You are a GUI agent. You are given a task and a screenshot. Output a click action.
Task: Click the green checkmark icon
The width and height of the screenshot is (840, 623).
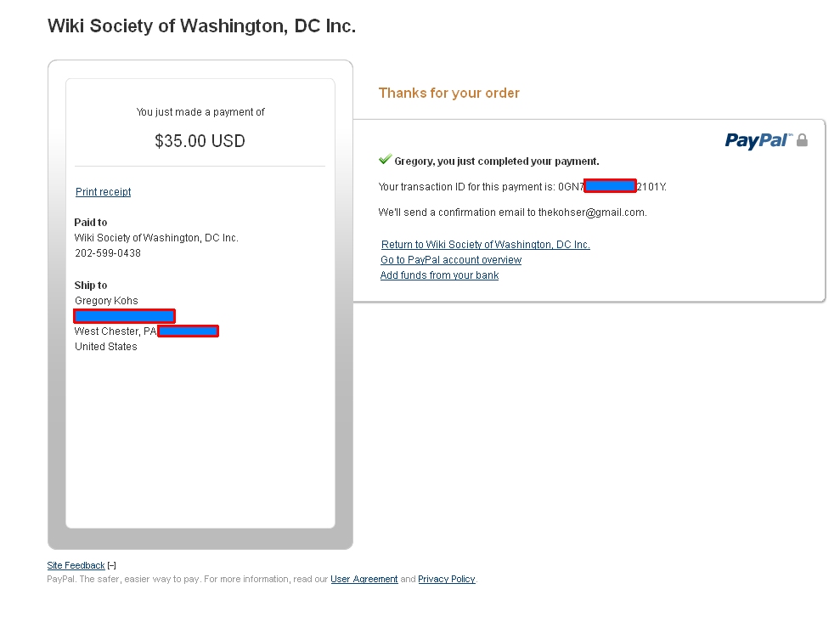tap(386, 160)
